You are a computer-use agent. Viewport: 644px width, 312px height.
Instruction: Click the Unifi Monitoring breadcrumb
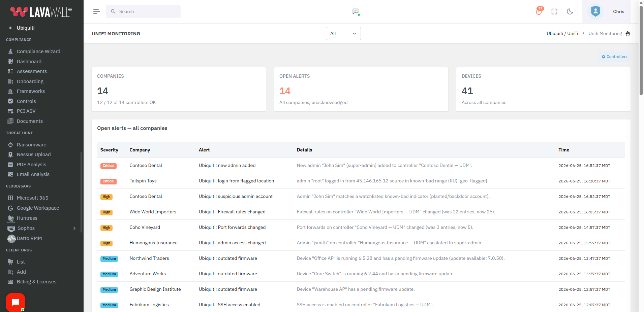[x=605, y=33]
